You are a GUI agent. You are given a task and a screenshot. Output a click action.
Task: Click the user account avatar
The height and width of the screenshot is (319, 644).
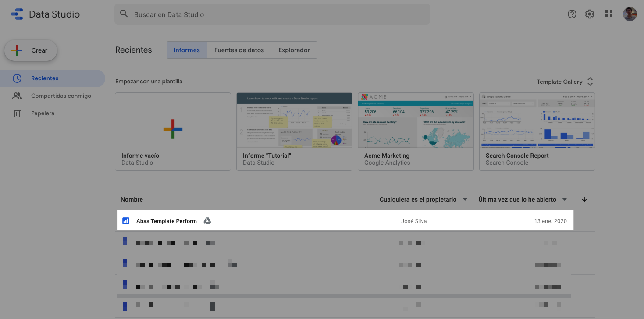coord(630,14)
